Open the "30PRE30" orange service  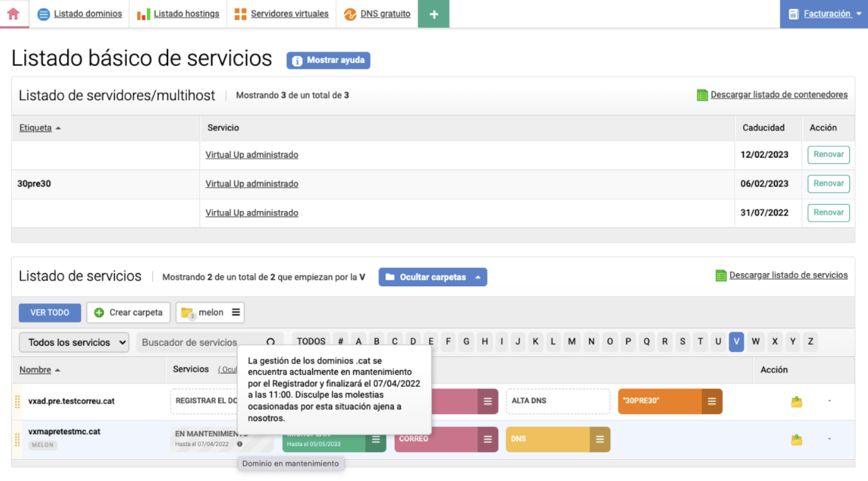click(660, 401)
